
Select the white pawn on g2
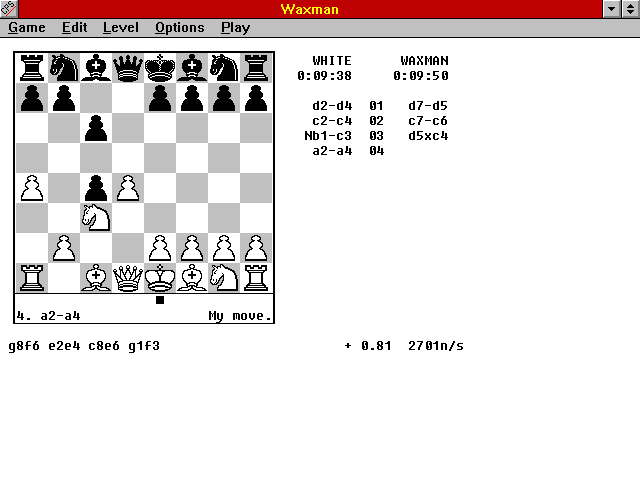[x=224, y=248]
